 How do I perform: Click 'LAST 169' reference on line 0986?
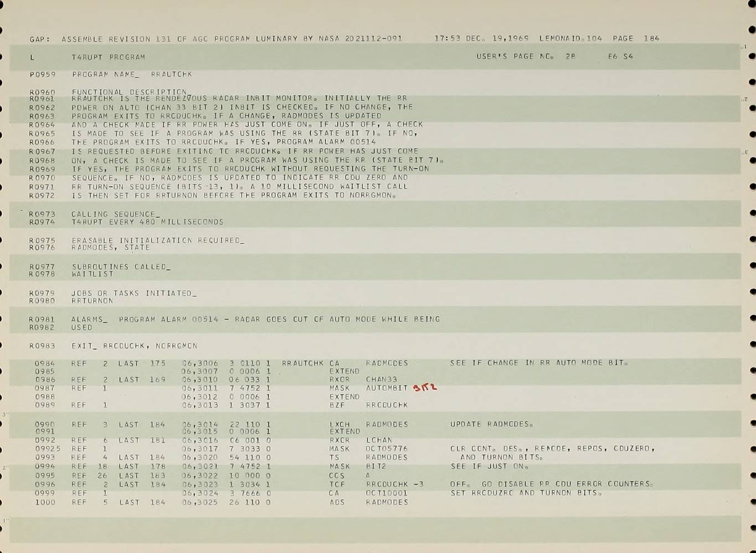142,380
